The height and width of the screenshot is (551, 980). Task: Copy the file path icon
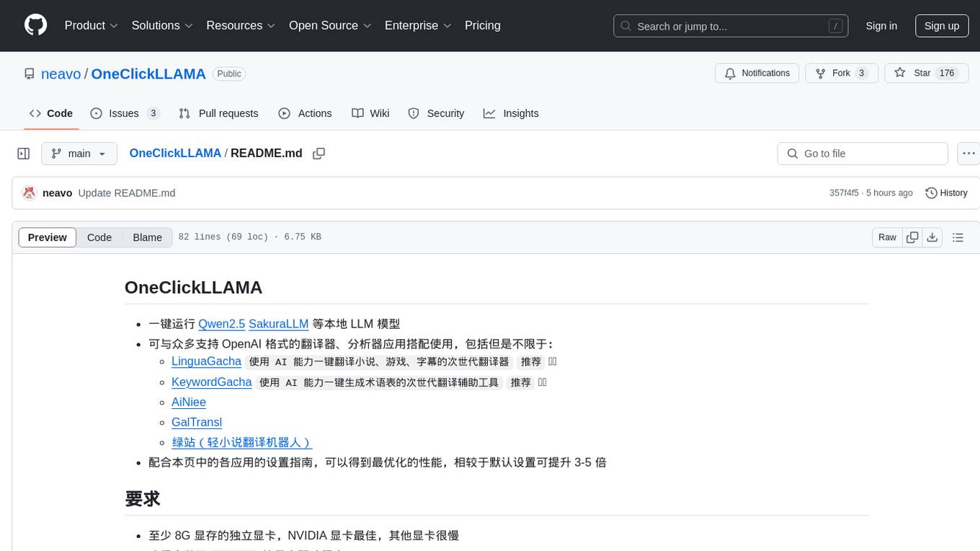[319, 154]
